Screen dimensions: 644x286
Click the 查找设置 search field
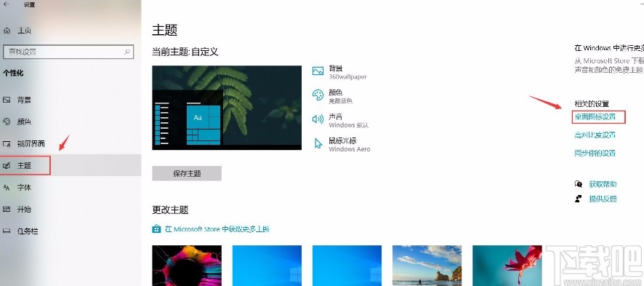(68, 52)
